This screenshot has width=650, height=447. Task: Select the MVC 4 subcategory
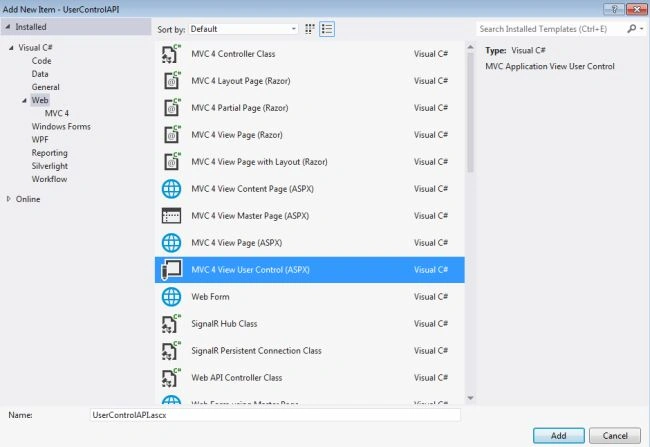point(57,113)
